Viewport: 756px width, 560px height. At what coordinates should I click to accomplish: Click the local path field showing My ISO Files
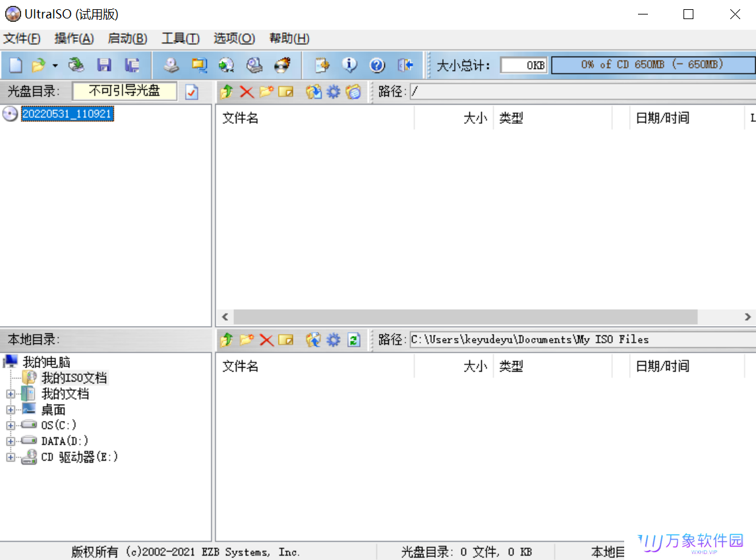point(583,340)
